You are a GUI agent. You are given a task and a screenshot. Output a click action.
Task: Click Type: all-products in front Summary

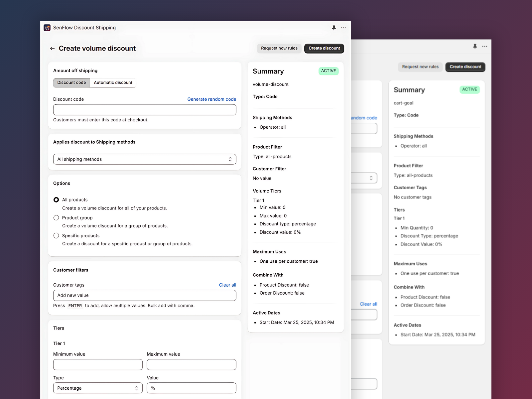coord(272,157)
